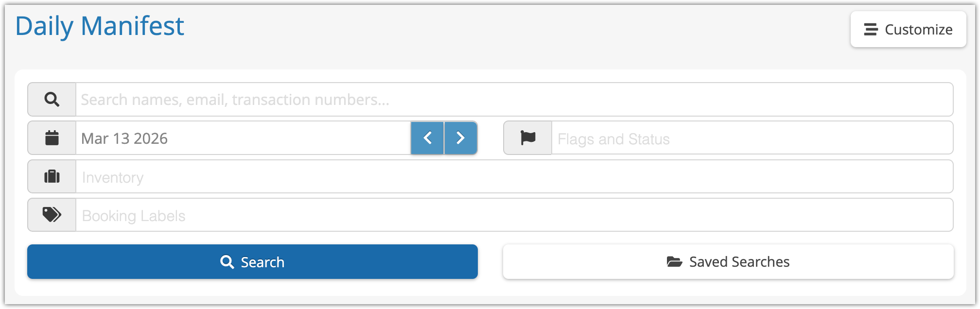This screenshot has height=309, width=980.
Task: Open the Booking Labels selection field
Action: click(x=514, y=215)
